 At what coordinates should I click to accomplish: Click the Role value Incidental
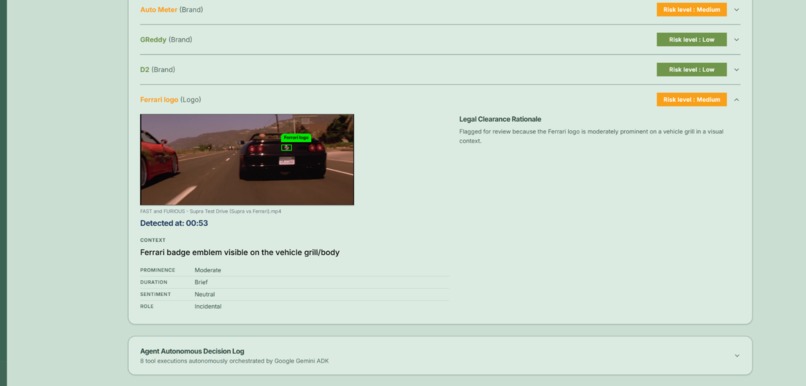click(x=208, y=307)
